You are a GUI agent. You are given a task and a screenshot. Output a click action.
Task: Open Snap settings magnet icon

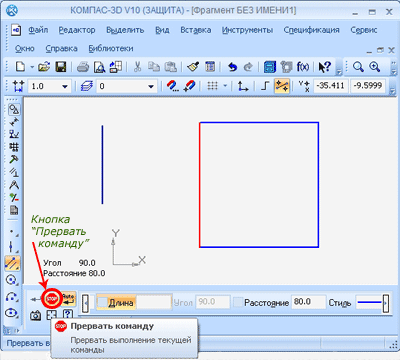[173, 86]
